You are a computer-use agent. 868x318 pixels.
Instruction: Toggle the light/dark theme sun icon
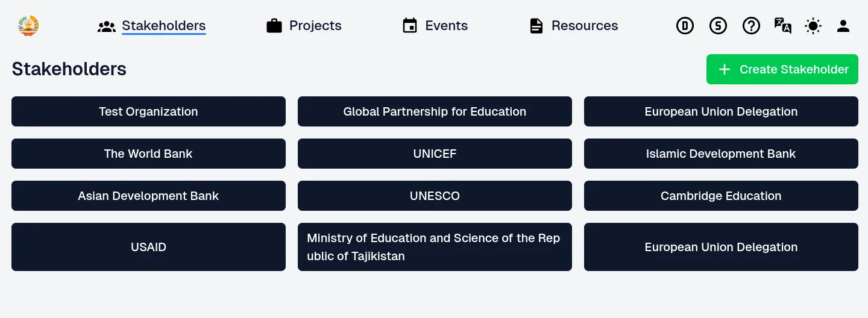click(813, 26)
